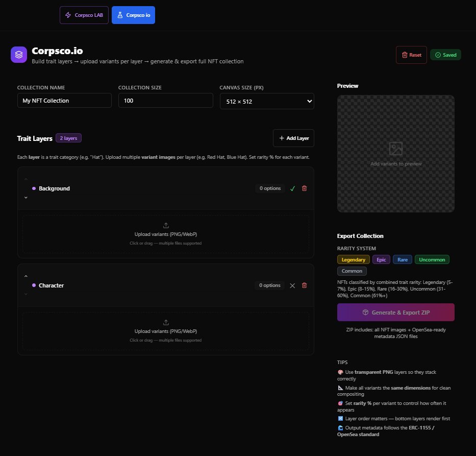Click Character layer upload icon

tap(166, 322)
